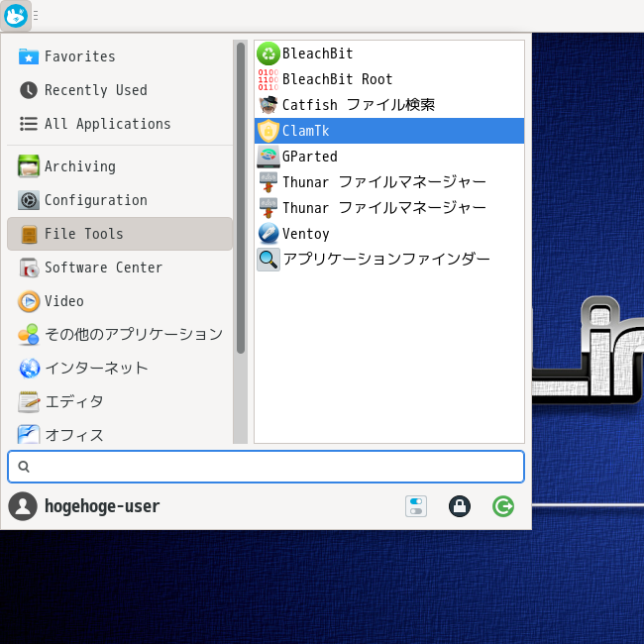This screenshot has height=644, width=644.
Task: Select the Archiving category
Action: tap(120, 166)
